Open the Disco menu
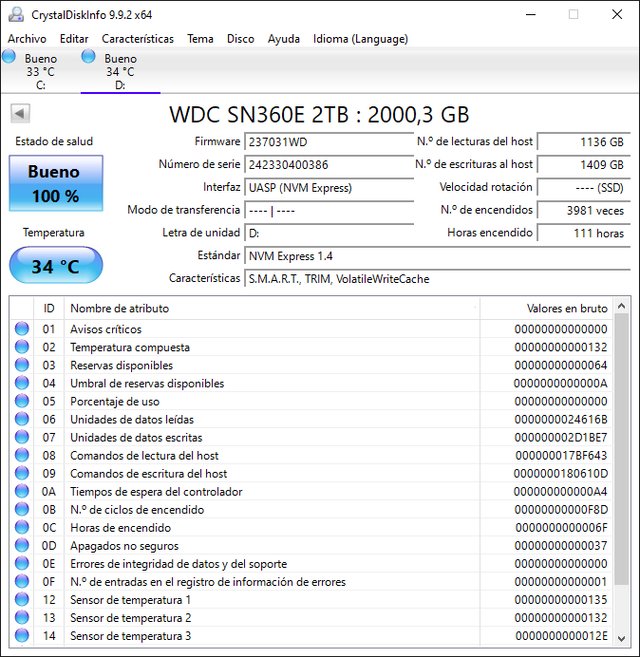Image resolution: width=640 pixels, height=657 pixels. [240, 39]
